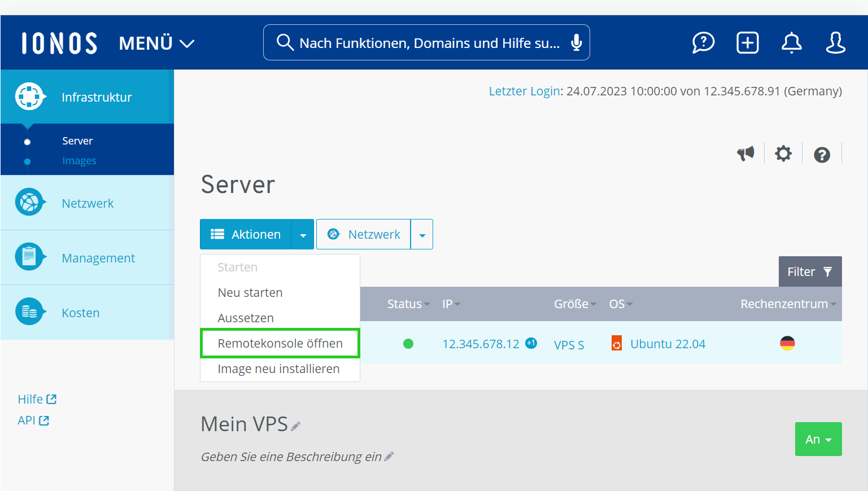
Task: Open the Images submenu item
Action: pyautogui.click(x=79, y=161)
